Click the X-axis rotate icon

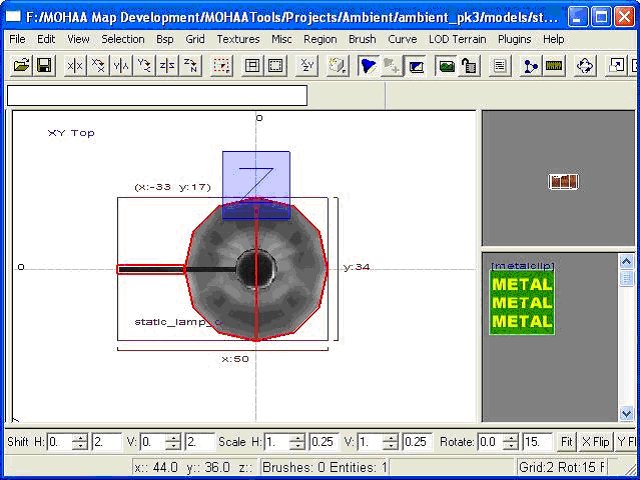pos(98,66)
